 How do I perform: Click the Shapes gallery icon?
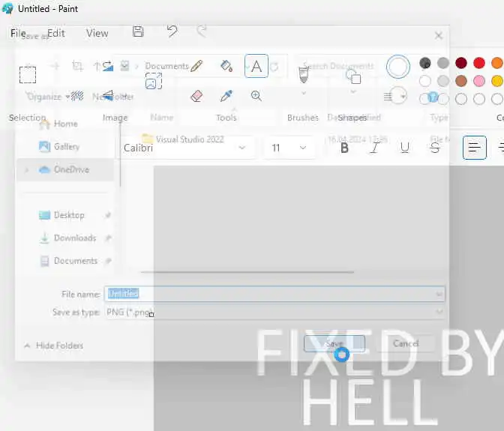(x=353, y=76)
